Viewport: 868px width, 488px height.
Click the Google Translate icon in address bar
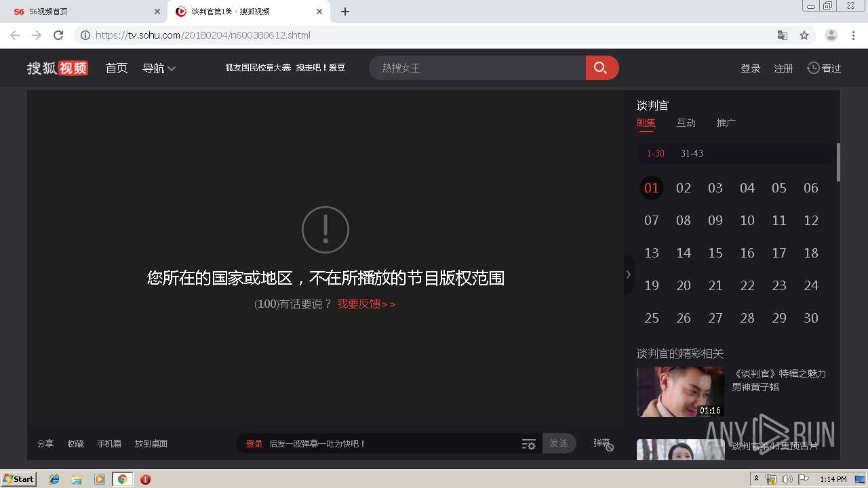click(782, 35)
